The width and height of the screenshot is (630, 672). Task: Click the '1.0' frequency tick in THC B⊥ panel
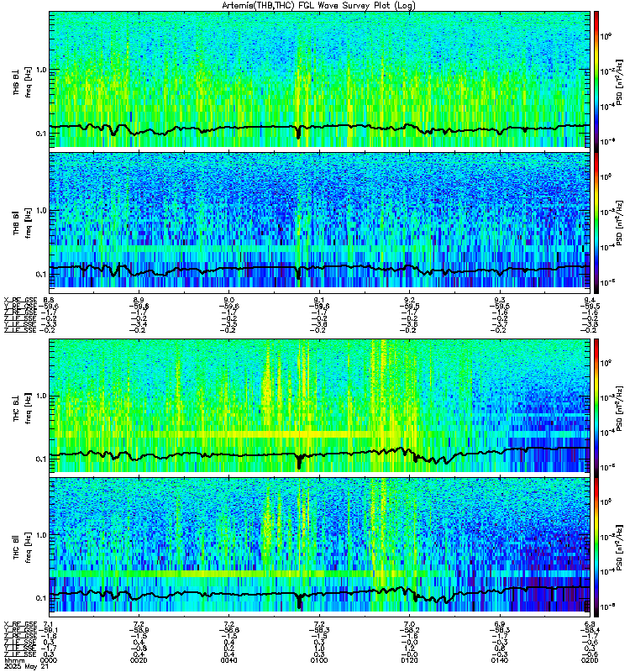tap(41, 396)
